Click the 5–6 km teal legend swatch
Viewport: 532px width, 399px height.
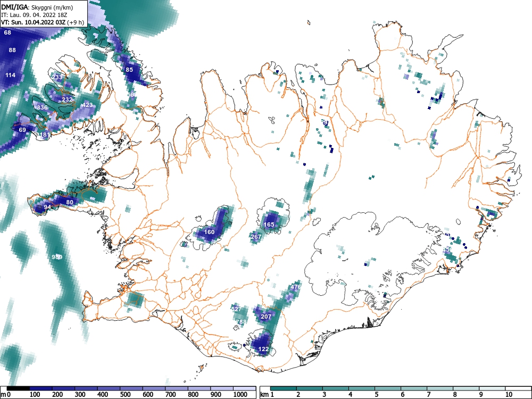(x=388, y=388)
